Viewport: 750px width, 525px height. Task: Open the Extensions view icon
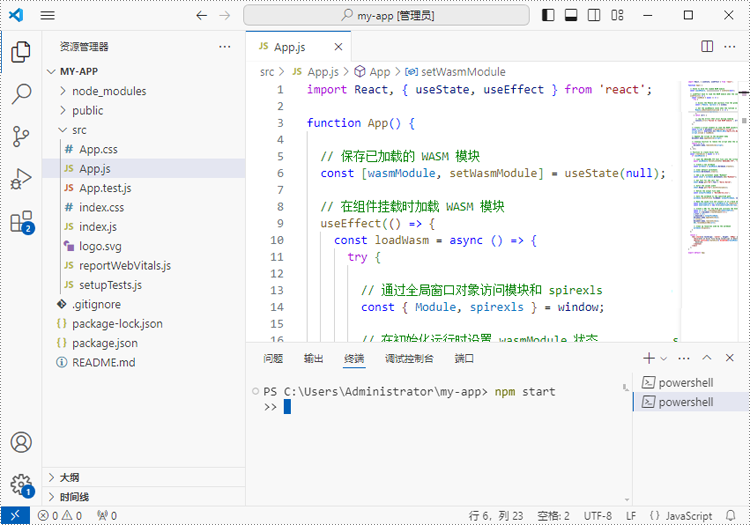tap(21, 222)
